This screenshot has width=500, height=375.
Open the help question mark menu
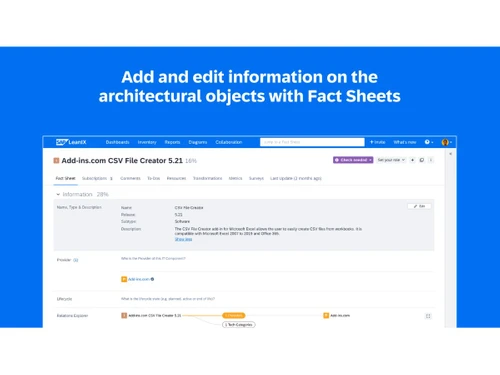(x=429, y=142)
